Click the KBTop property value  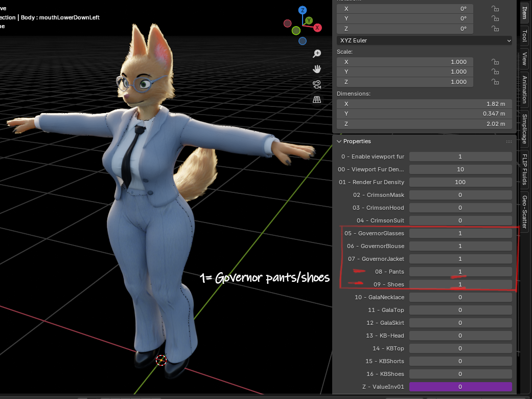click(x=460, y=348)
